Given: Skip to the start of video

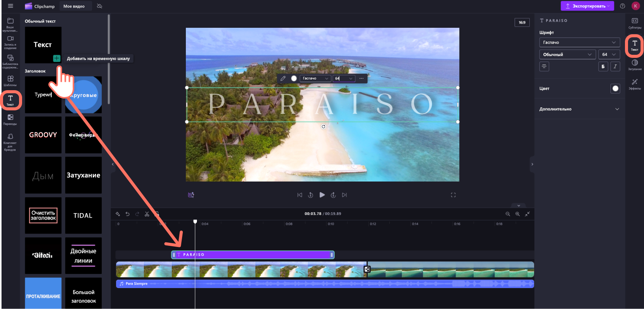Looking at the screenshot, I should tap(300, 195).
